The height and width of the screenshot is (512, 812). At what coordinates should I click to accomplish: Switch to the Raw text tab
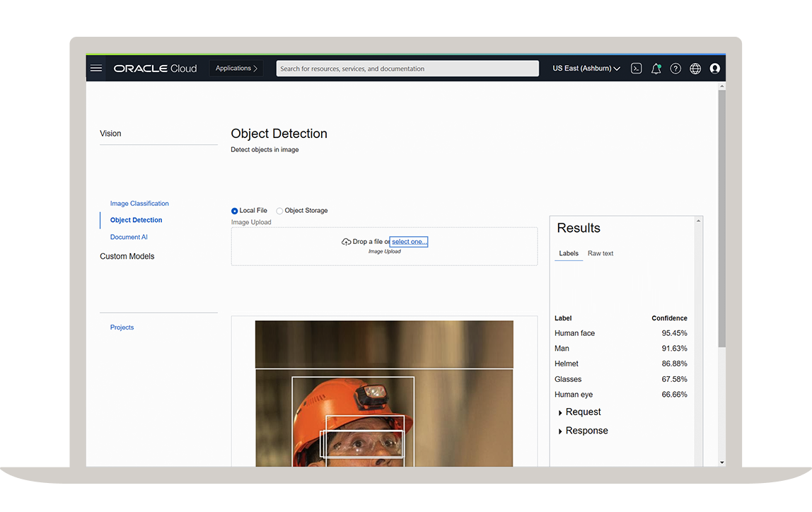coord(601,253)
